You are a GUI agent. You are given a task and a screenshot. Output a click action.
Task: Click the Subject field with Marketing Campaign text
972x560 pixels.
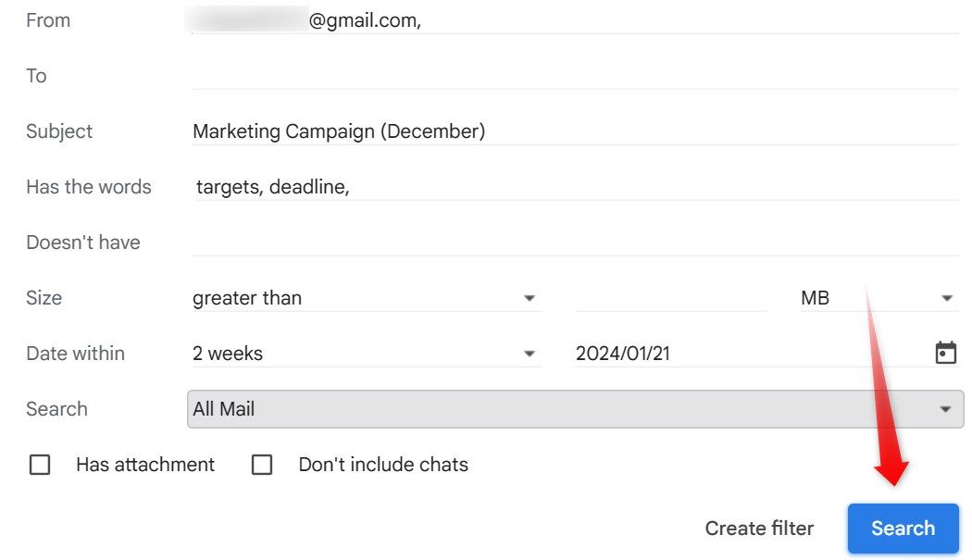tap(463, 131)
